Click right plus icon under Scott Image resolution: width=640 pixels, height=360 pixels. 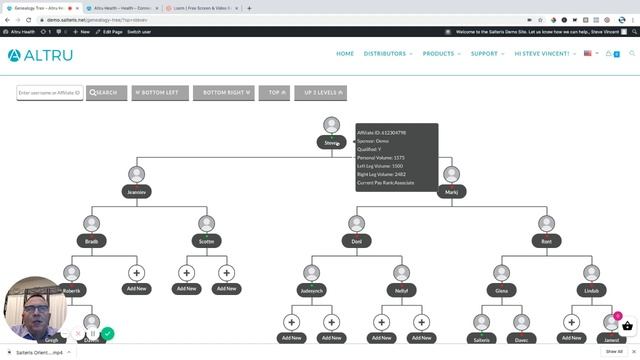pos(227,273)
